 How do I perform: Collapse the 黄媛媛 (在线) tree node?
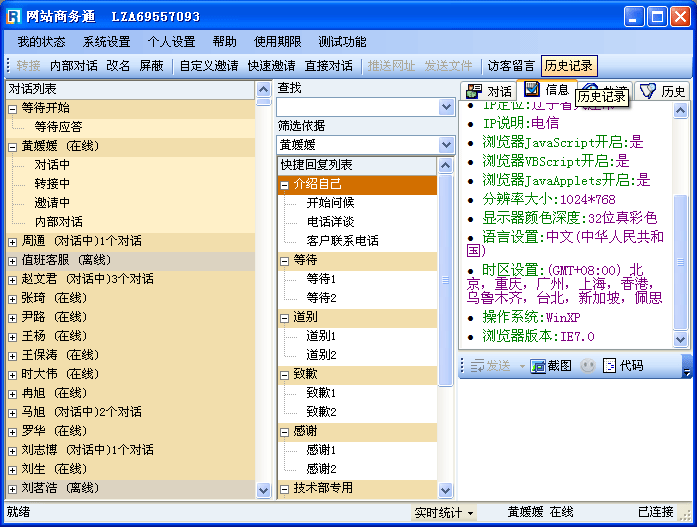pos(12,146)
